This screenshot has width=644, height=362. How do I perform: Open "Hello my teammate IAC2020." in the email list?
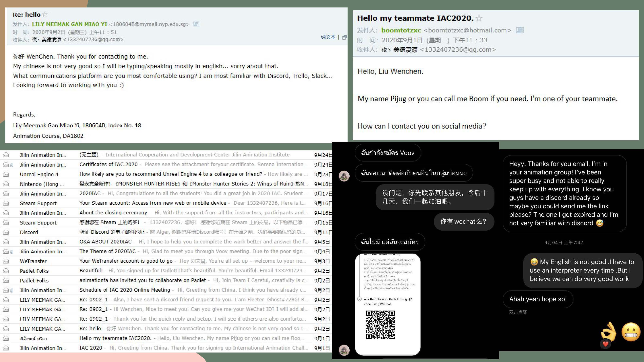tap(116, 338)
